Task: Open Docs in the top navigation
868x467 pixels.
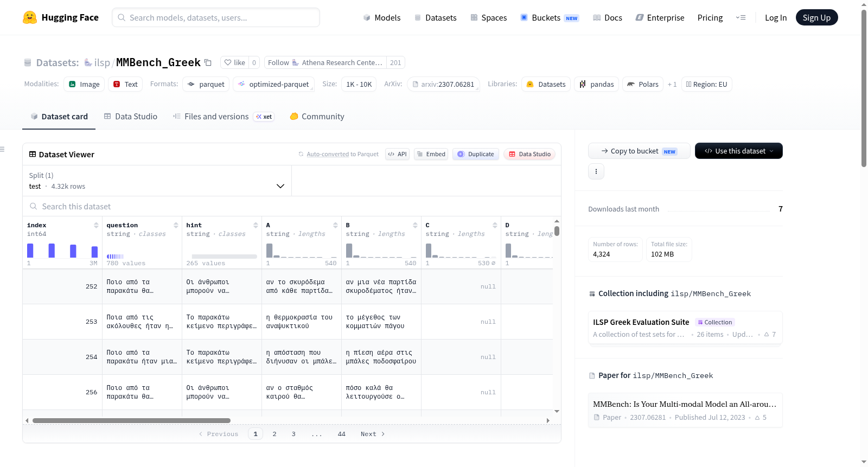Action: [608, 17]
